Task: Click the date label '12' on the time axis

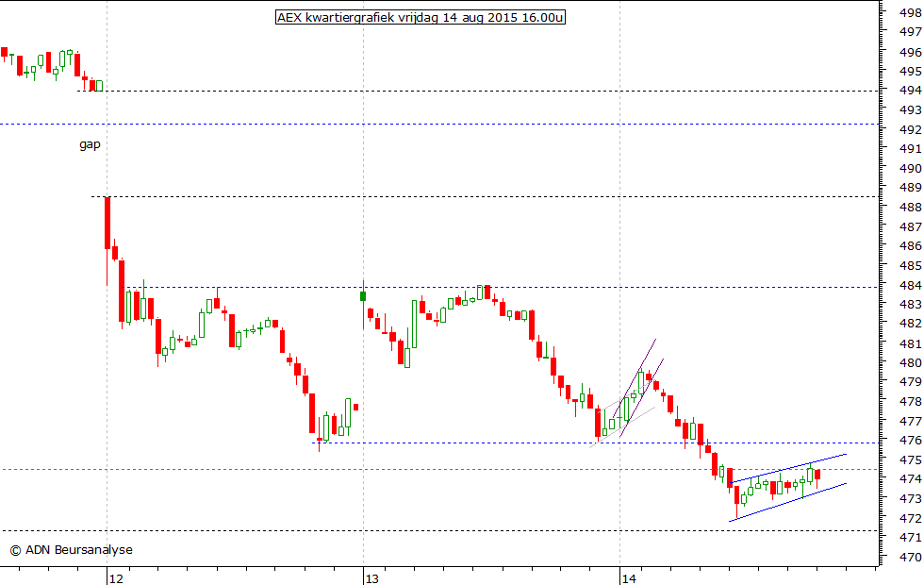Action: tap(116, 578)
